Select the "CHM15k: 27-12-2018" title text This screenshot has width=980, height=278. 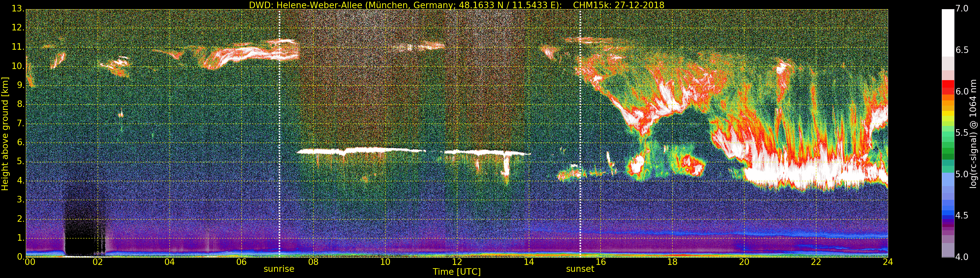click(x=619, y=5)
